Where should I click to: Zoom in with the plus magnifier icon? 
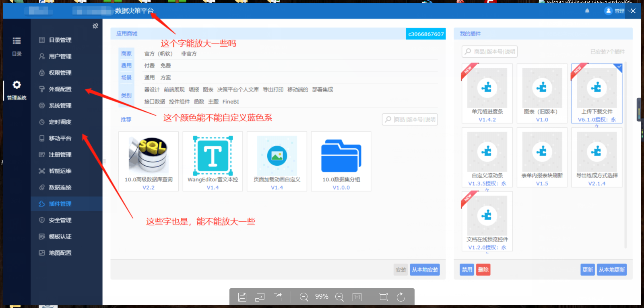point(340,297)
